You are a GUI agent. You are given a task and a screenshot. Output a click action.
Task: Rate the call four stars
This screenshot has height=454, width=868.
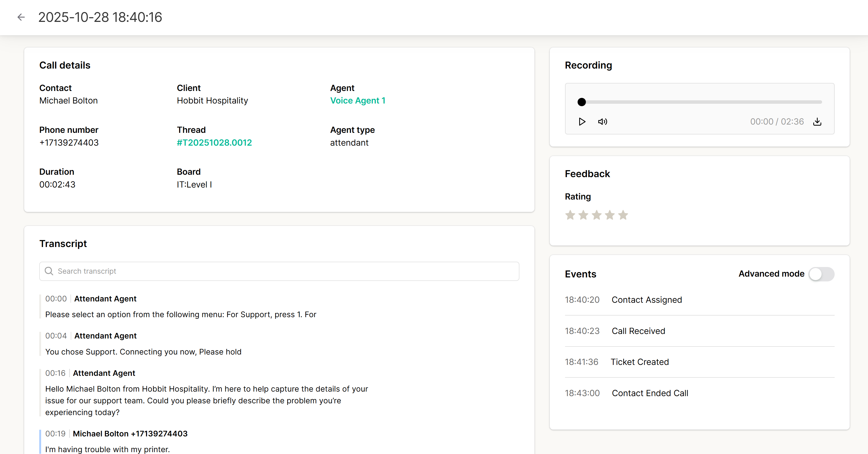(610, 215)
